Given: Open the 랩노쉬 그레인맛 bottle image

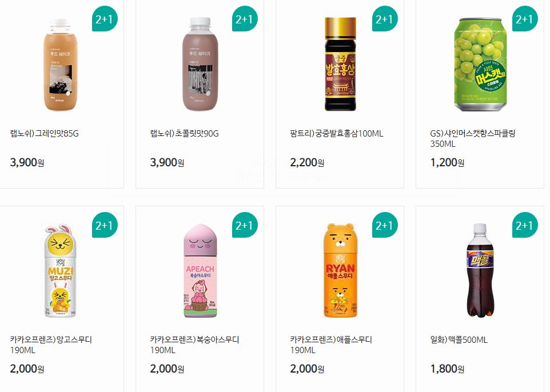Looking at the screenshot, I should tap(61, 65).
